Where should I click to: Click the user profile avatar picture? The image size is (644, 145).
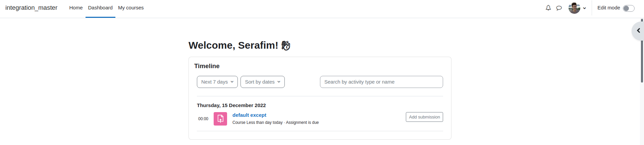point(574,8)
